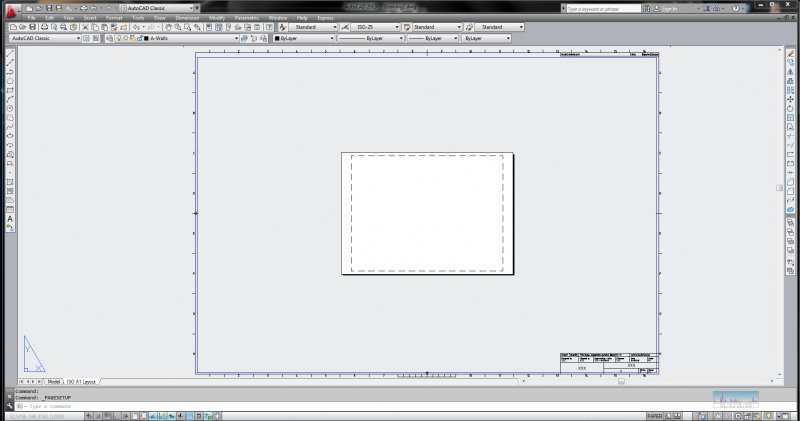Open the AutoCAD application menu button
The image size is (800, 421).
(12, 10)
